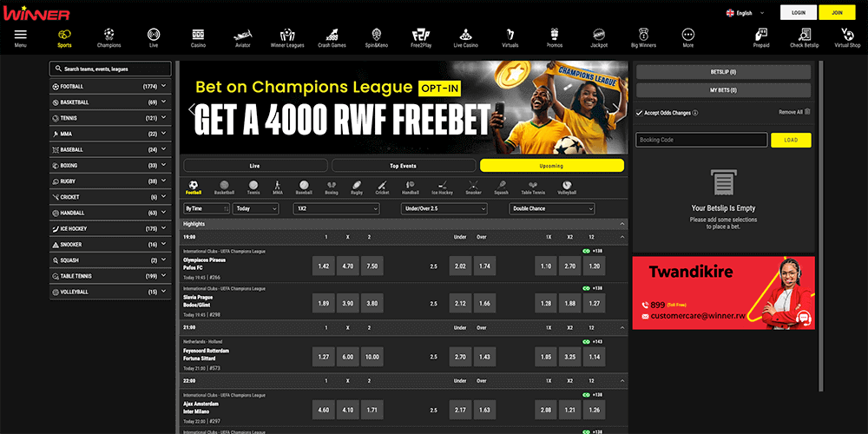Image resolution: width=868 pixels, height=434 pixels.
Task: Toggle the Accept Odds Changes checkbox
Action: 640,112
